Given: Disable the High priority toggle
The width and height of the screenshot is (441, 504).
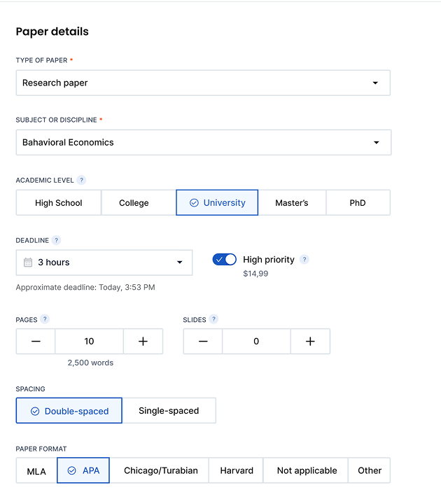Looking at the screenshot, I should click(x=225, y=260).
